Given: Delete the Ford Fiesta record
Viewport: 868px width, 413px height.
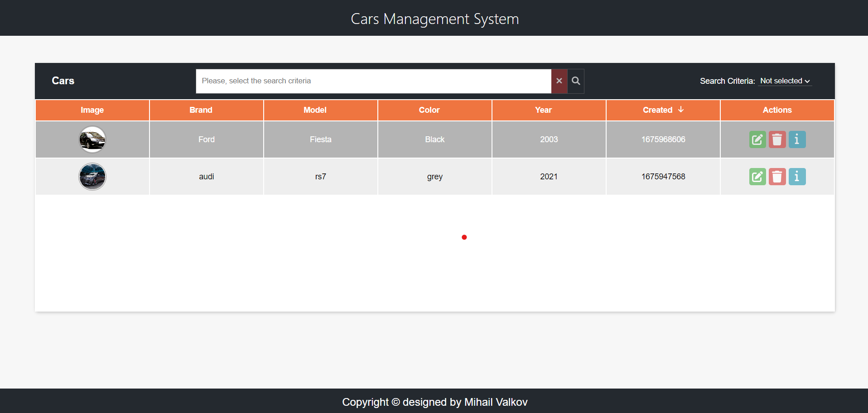Looking at the screenshot, I should 777,139.
